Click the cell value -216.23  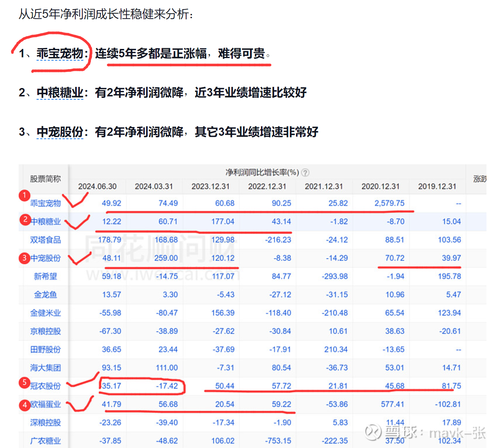tap(278, 240)
